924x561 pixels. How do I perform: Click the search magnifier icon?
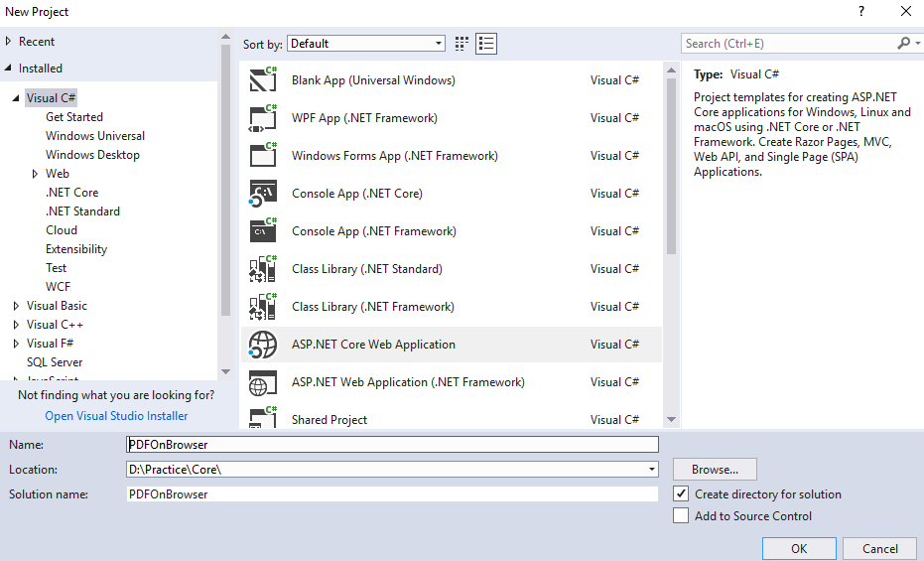tap(903, 43)
